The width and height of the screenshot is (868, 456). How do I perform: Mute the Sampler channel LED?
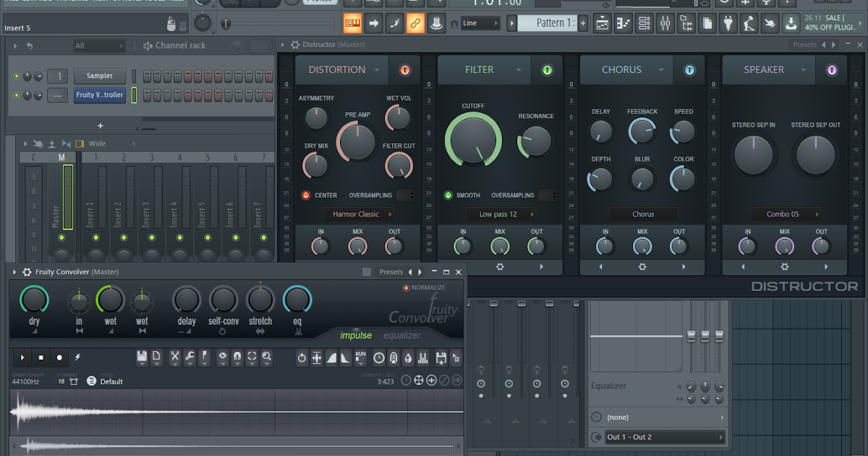(16, 76)
